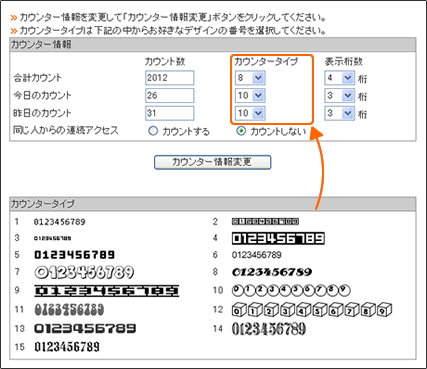Click counter type 15 condensed digit sample
The image size is (427, 369).
(x=67, y=347)
